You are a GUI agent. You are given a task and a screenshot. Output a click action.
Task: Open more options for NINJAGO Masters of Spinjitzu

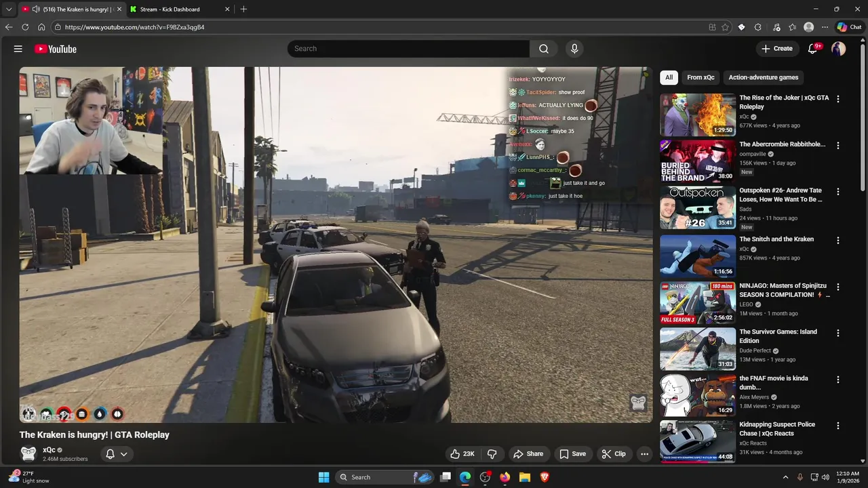click(x=838, y=287)
